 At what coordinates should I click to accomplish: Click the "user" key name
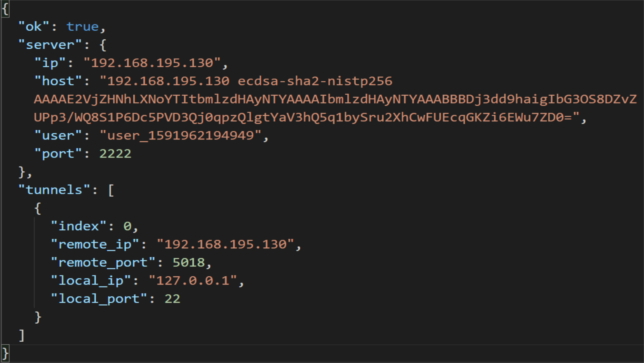click(x=58, y=136)
